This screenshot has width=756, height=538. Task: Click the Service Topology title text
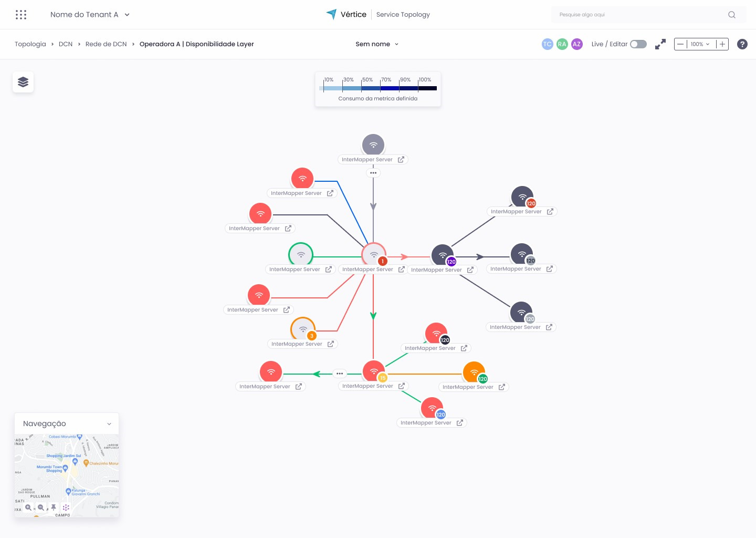pos(403,15)
